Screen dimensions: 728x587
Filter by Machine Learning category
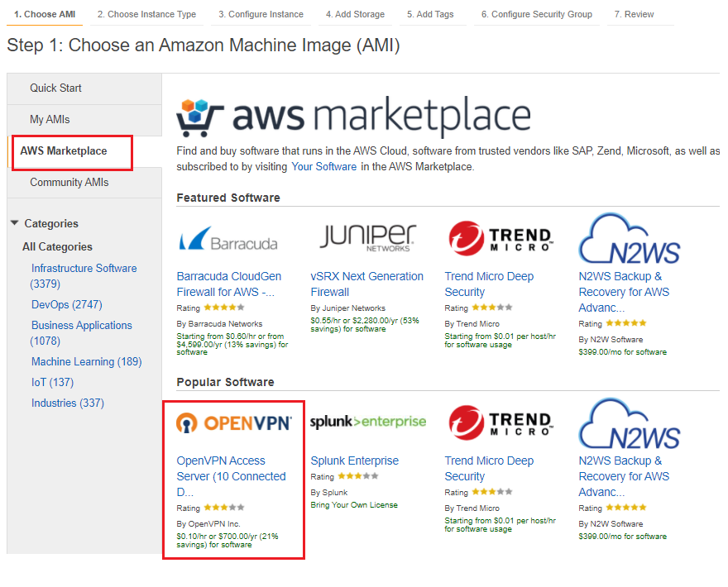86,361
